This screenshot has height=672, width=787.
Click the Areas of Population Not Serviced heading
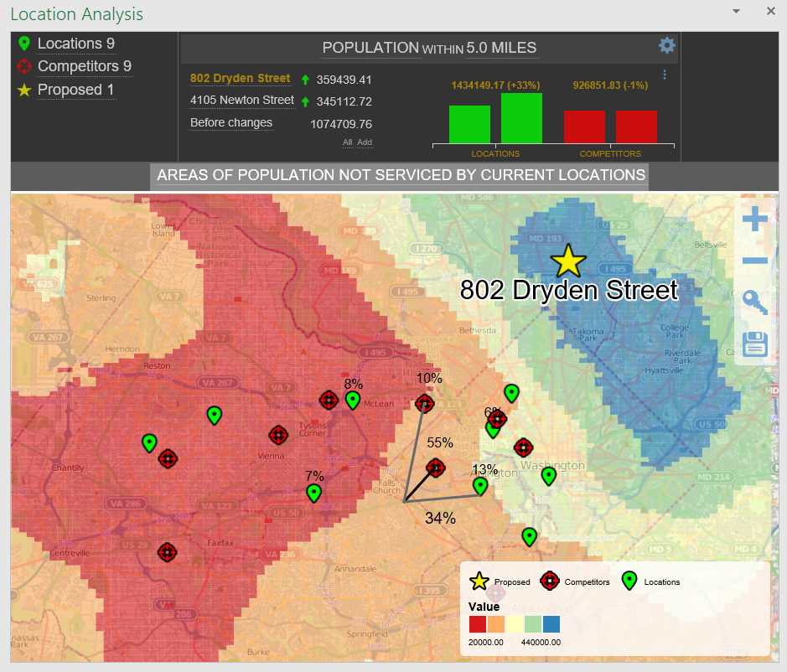tap(401, 175)
